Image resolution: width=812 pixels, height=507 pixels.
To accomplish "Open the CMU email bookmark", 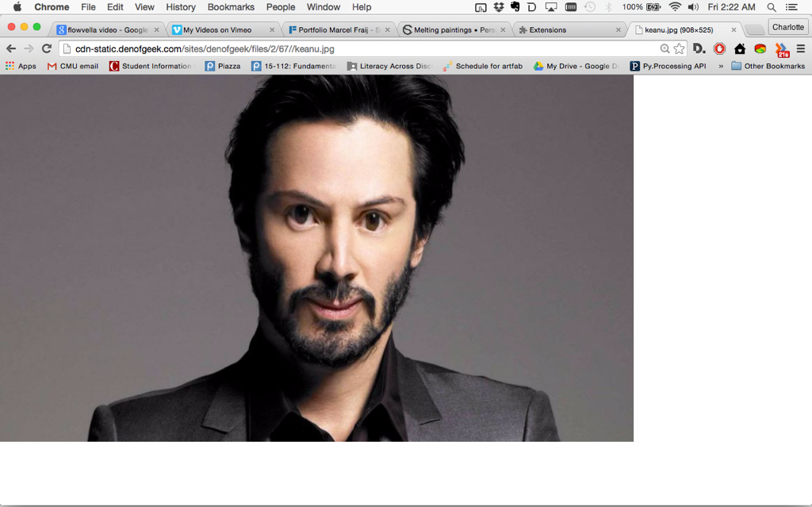I will coord(73,66).
